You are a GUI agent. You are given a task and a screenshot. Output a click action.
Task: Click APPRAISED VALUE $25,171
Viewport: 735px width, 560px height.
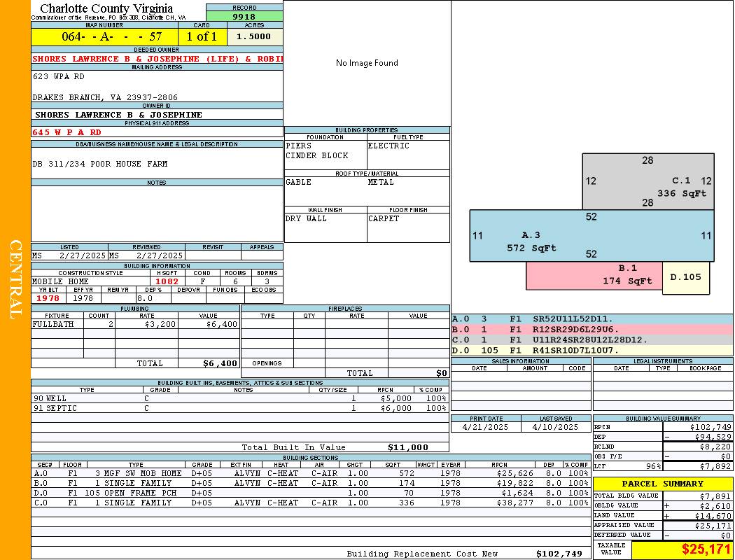point(713,526)
